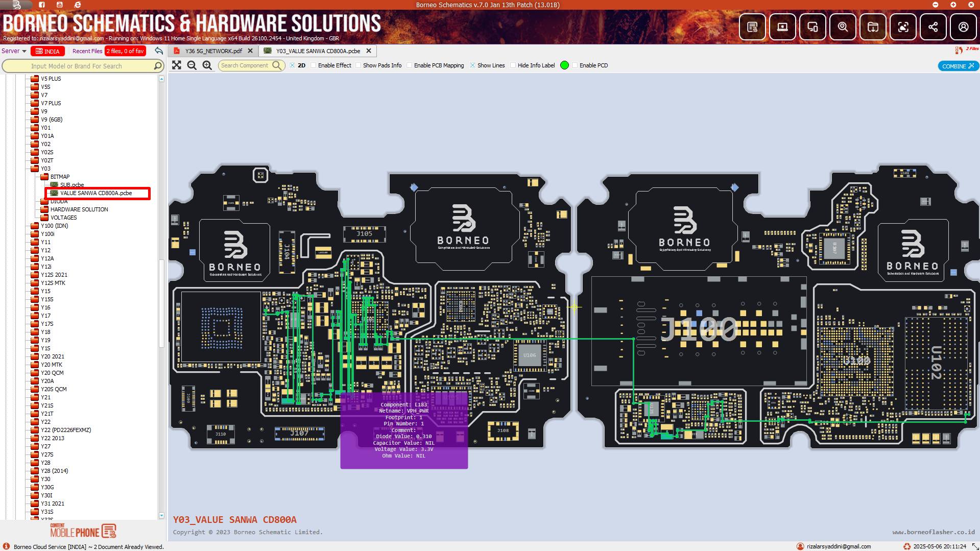Viewport: 980px width, 551px height.
Task: Open the folder download icon in header
Action: 873,27
